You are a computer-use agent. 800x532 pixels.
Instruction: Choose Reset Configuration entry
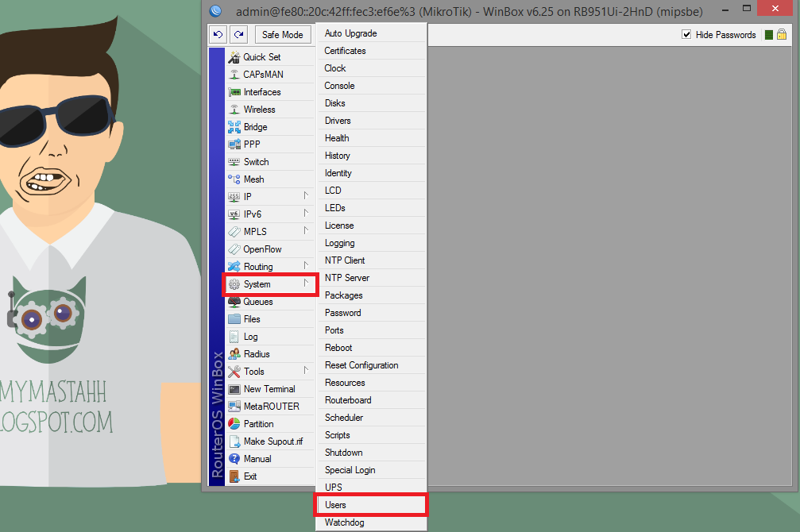[372, 365]
